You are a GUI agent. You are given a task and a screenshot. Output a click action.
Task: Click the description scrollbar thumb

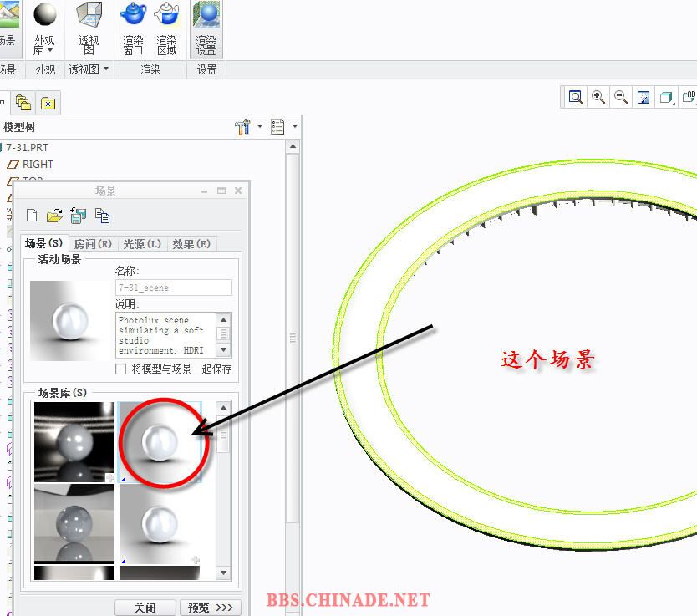tap(224, 334)
